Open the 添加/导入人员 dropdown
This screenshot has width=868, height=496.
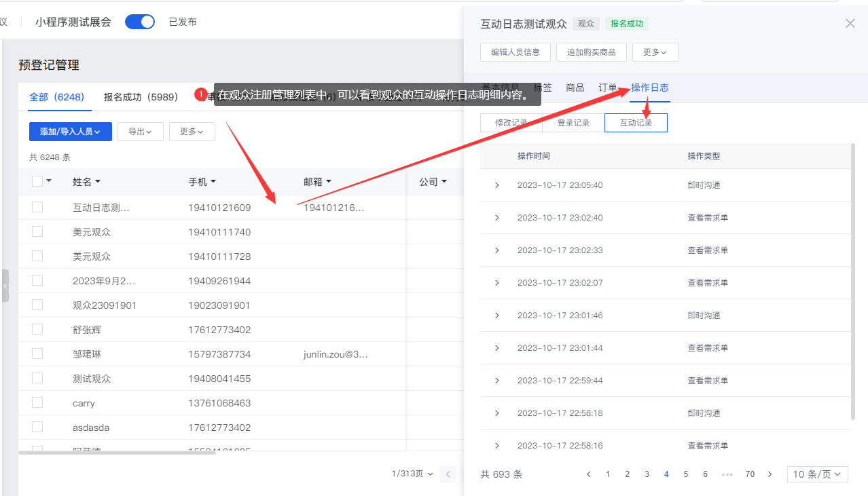[x=70, y=131]
